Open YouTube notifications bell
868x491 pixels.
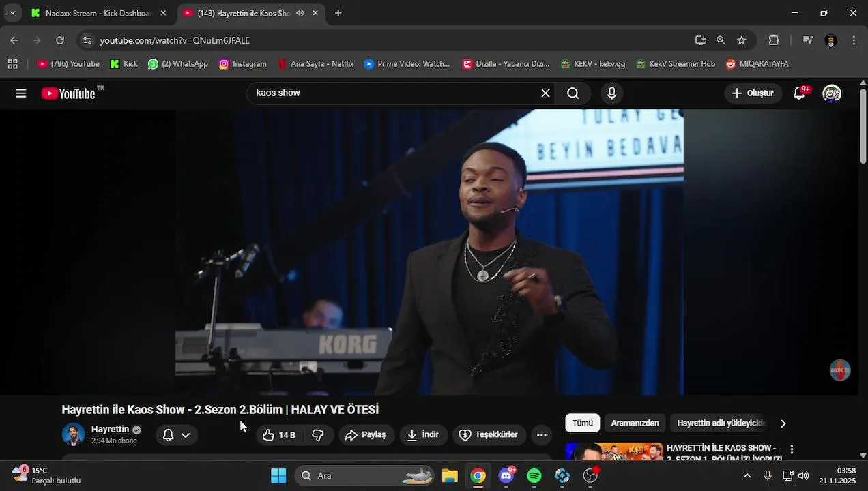point(800,93)
